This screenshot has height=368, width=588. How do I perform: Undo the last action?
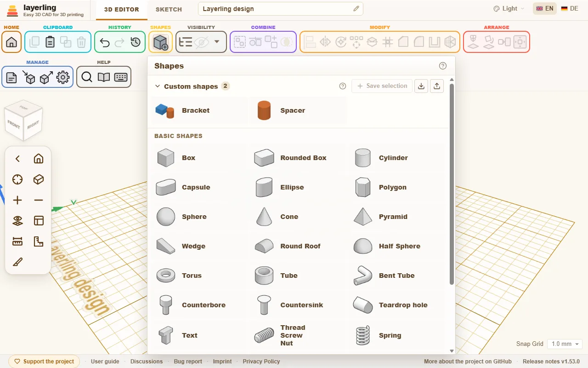click(x=105, y=42)
